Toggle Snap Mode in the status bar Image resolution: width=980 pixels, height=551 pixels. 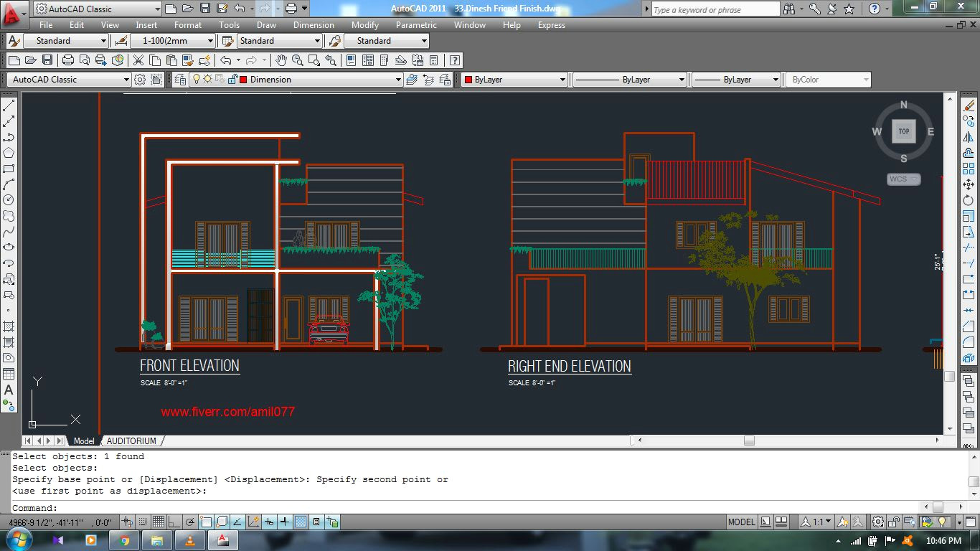coord(143,522)
